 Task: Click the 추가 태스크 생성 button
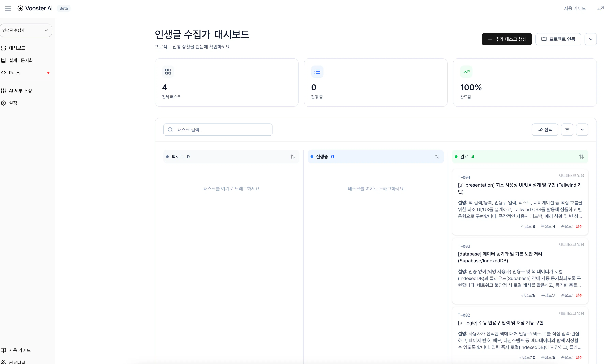tap(506, 39)
